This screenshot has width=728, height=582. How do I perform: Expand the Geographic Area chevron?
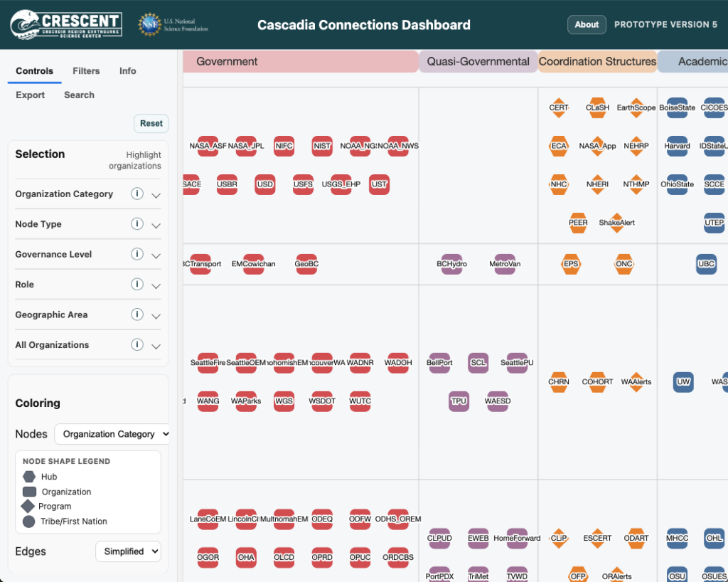[156, 317]
